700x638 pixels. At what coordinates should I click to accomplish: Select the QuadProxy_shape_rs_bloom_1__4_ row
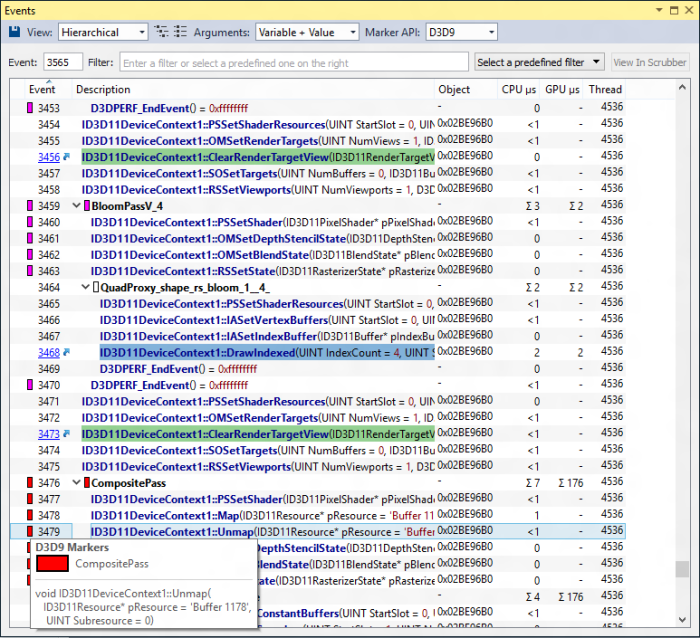click(x=318, y=287)
